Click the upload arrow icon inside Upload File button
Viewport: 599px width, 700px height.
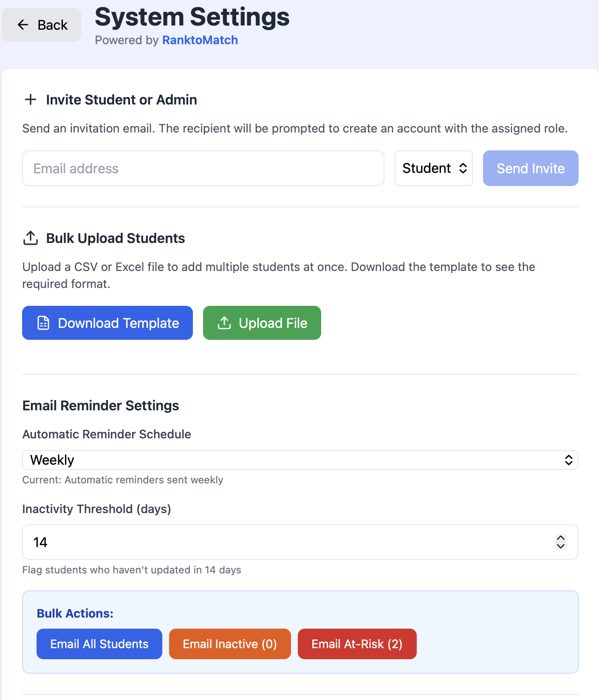click(224, 323)
